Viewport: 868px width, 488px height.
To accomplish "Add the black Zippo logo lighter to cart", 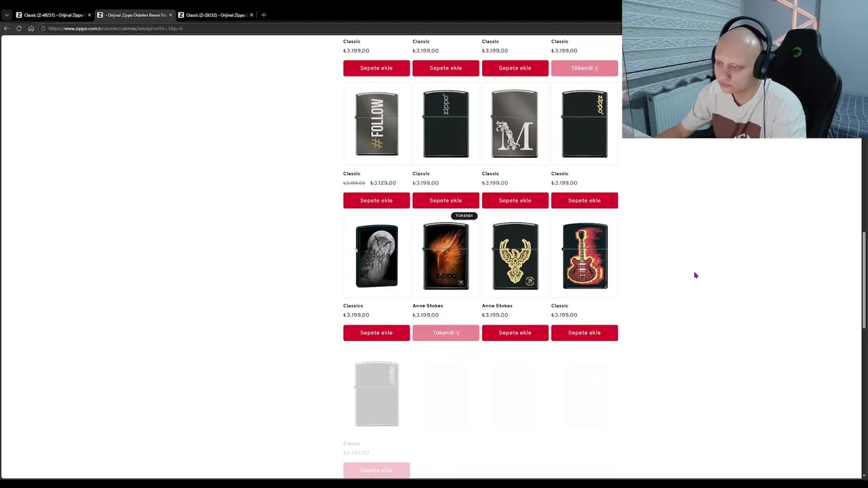I will (446, 201).
